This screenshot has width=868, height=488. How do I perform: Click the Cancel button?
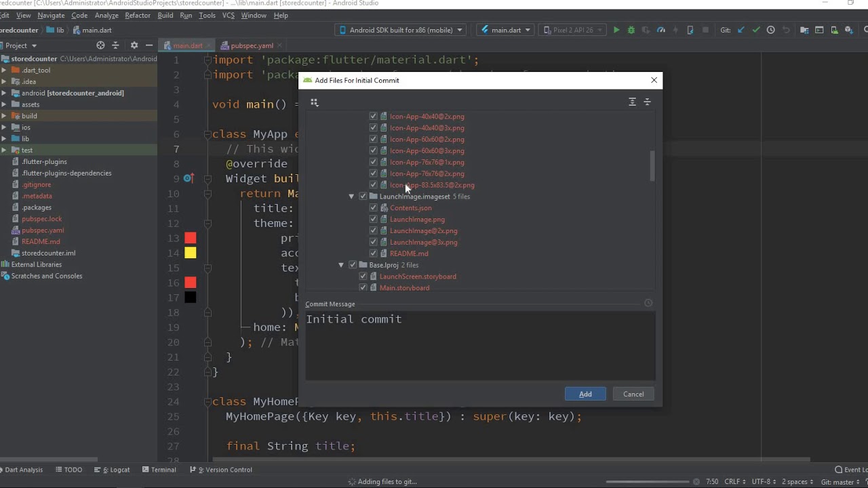point(633,394)
